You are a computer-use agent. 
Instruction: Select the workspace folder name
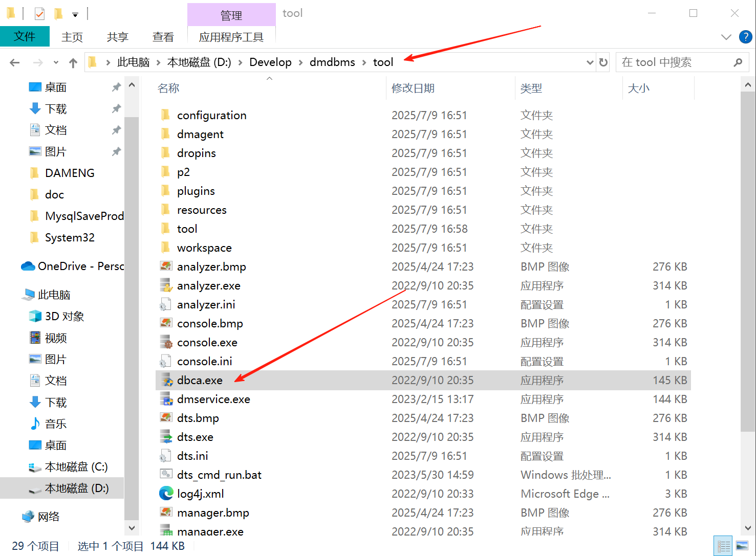(204, 248)
